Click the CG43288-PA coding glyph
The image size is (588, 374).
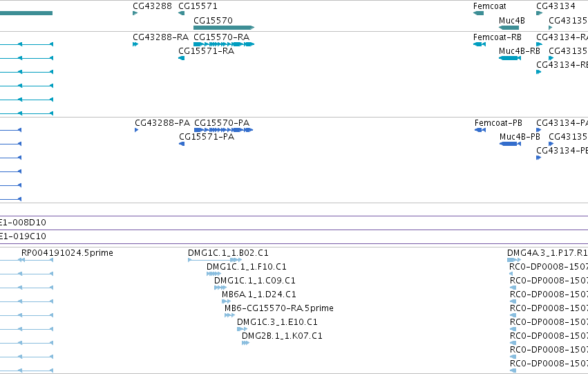tap(137, 130)
